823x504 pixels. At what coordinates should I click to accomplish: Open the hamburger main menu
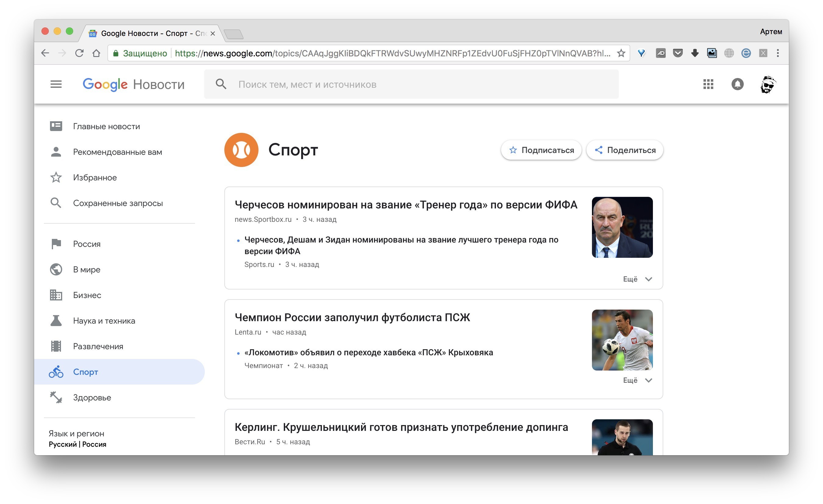tap(56, 84)
